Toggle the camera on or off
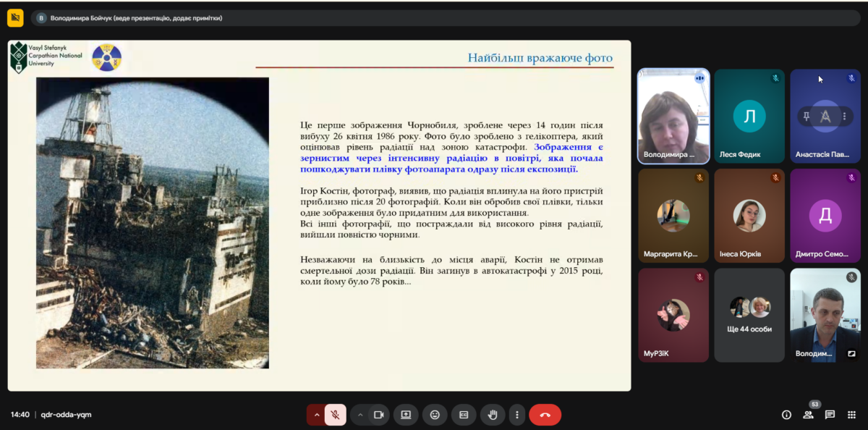Screen dimensions: 868x430 coord(378,415)
